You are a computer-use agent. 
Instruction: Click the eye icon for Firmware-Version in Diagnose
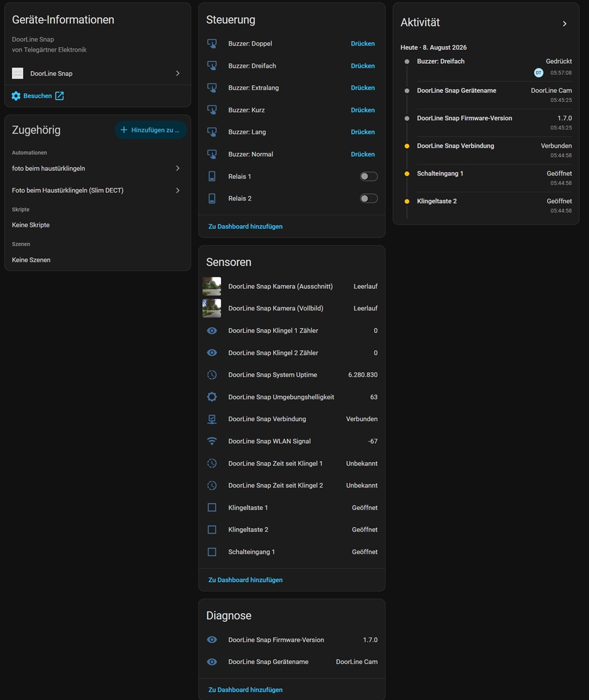(212, 640)
